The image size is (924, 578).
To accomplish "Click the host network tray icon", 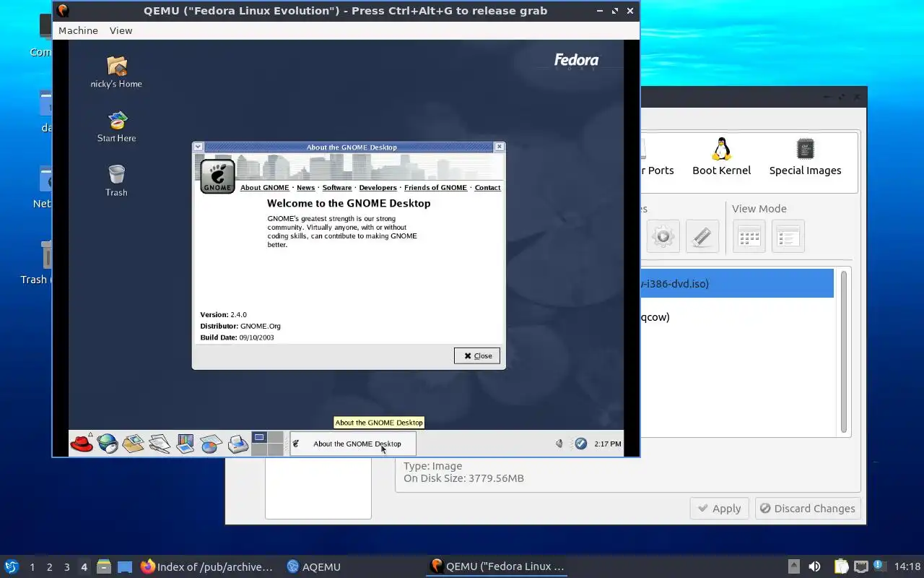I will click(860, 567).
